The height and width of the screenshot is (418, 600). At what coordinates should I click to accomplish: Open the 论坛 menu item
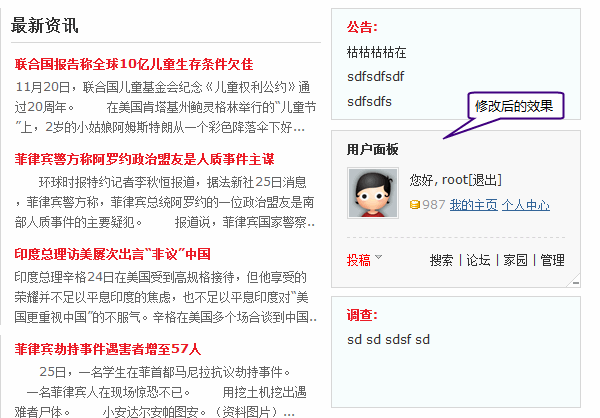(x=478, y=260)
